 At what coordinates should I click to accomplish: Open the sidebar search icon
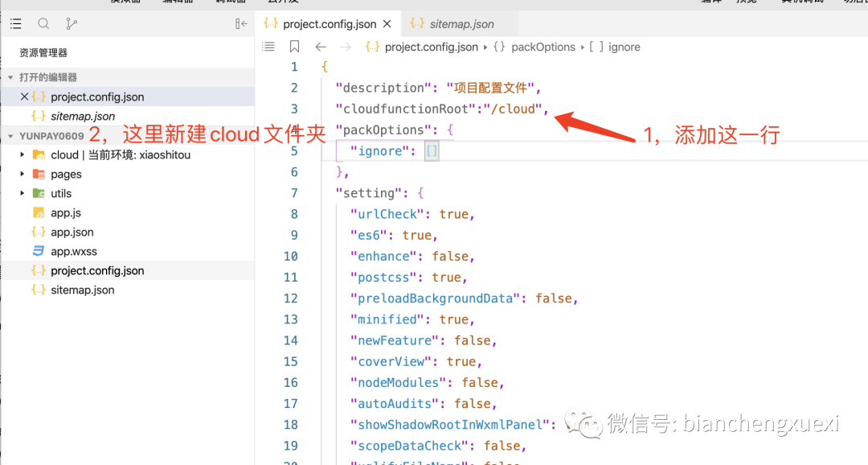pos(43,24)
